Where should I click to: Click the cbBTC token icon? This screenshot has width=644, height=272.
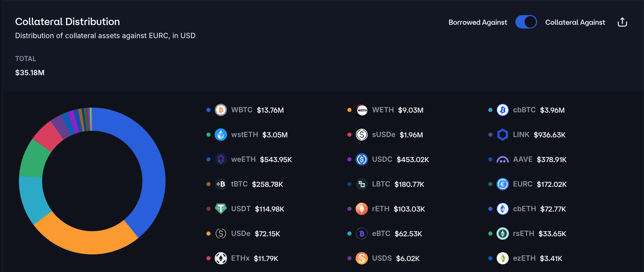pyautogui.click(x=503, y=110)
